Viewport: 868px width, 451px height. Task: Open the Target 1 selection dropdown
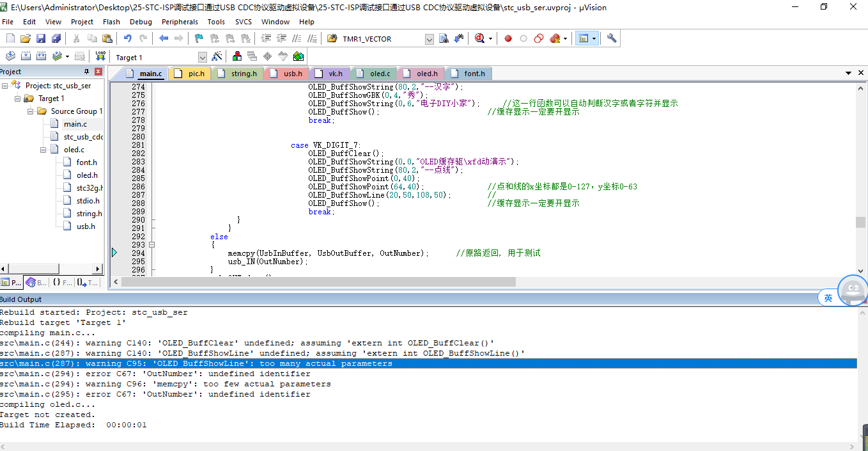[202, 58]
